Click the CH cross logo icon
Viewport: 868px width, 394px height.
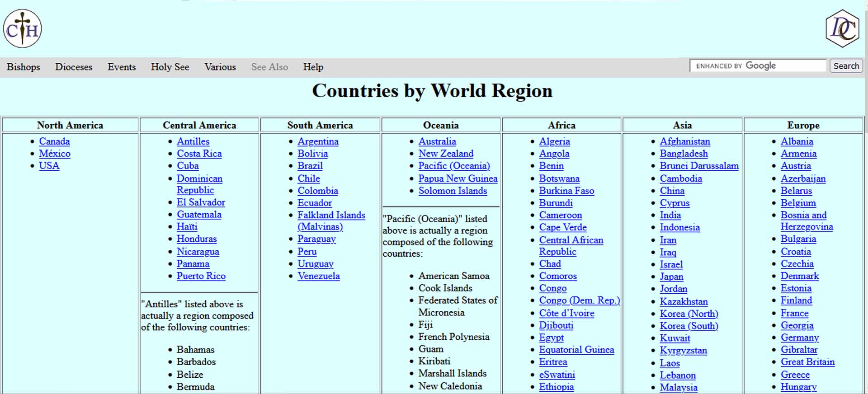click(x=23, y=29)
